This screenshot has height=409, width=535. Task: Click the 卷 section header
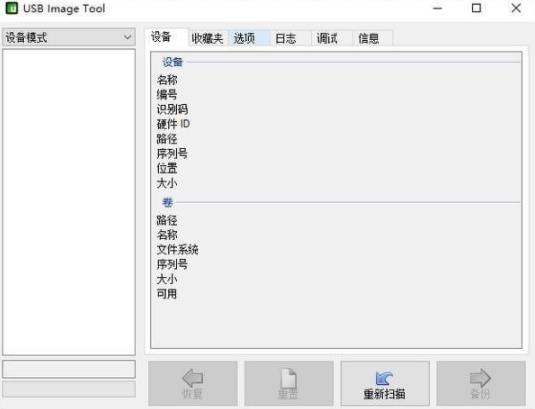click(x=168, y=202)
